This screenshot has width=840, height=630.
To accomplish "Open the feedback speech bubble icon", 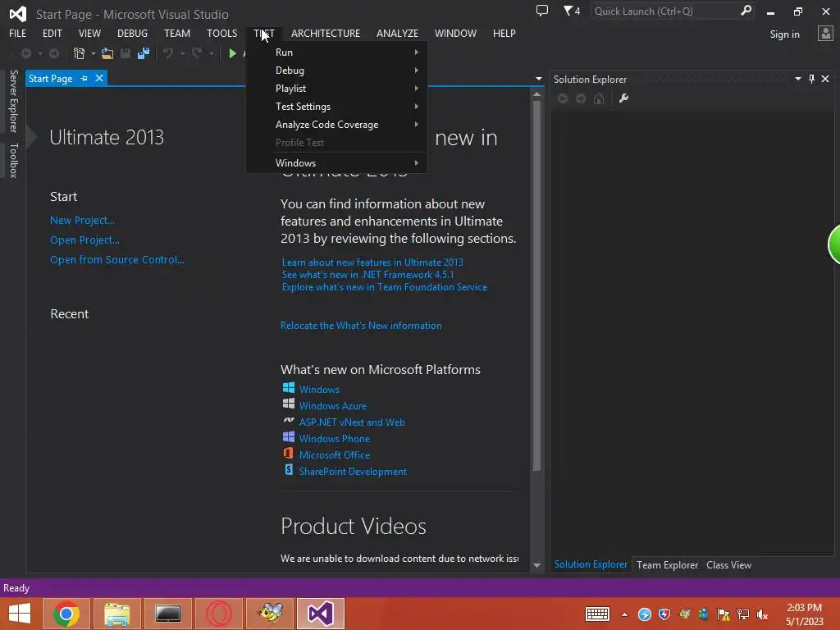I will point(542,11).
